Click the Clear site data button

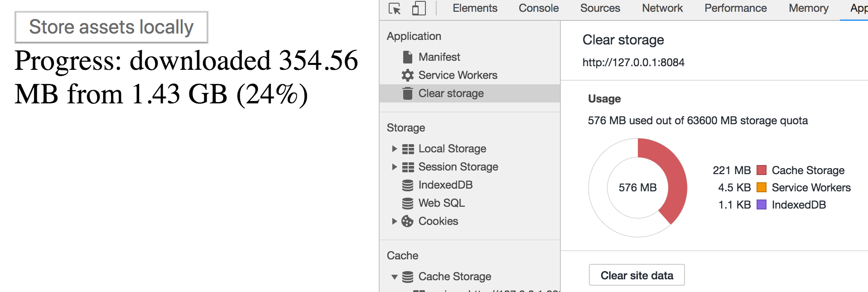[637, 275]
